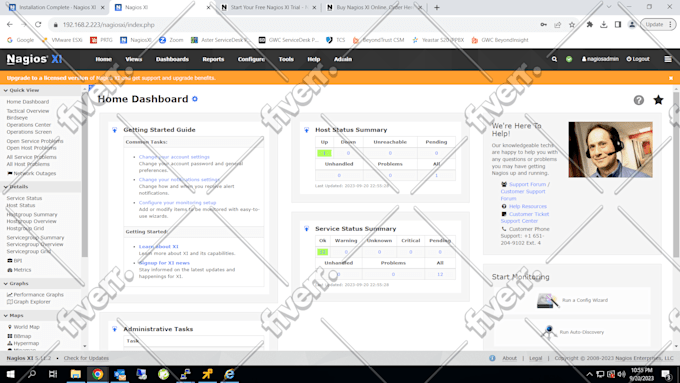Open the Admin menu
This screenshot has height=383, width=680.
[343, 59]
